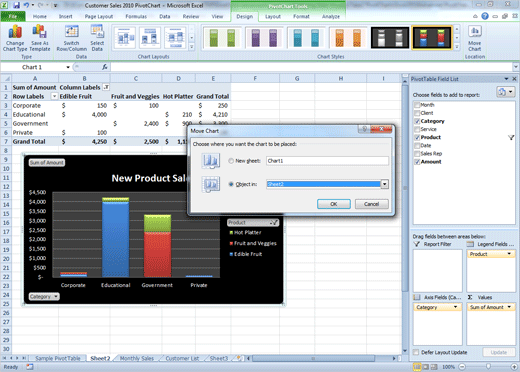Switch to the Page Layout ribbon tab

click(x=99, y=16)
